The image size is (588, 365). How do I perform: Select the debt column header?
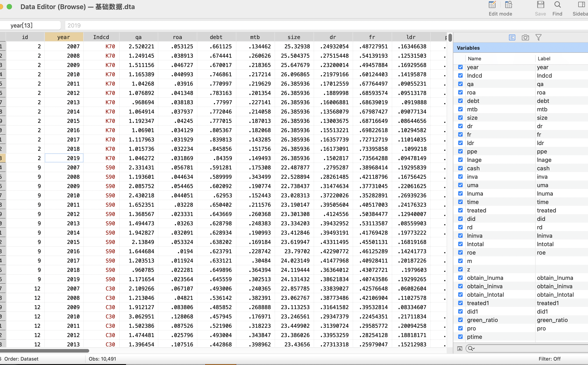pos(216,37)
